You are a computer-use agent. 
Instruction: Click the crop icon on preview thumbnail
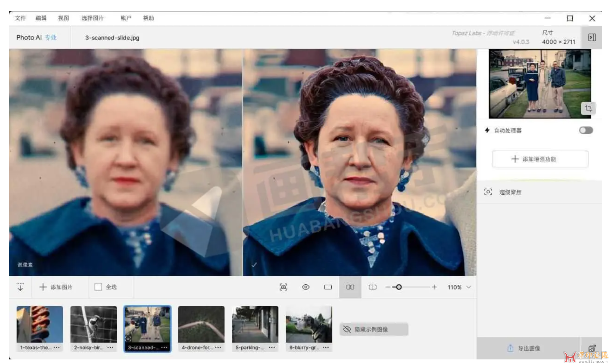tap(588, 108)
